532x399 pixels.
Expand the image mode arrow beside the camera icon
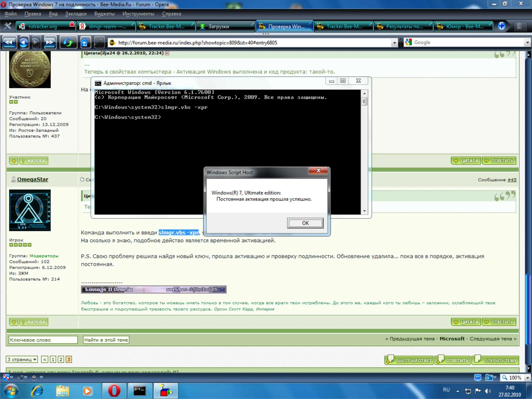click(x=495, y=377)
